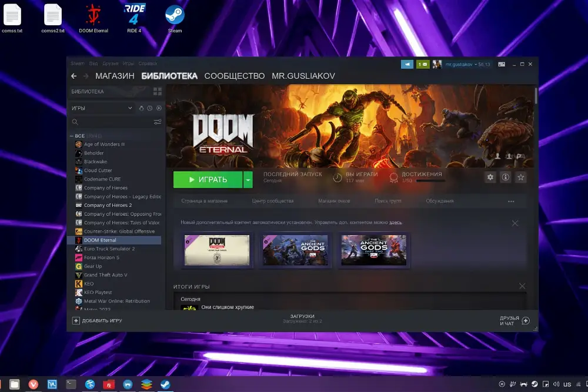The width and height of the screenshot is (588, 392).
Task: Toggle ready-to-play games filter icon
Action: click(x=159, y=108)
